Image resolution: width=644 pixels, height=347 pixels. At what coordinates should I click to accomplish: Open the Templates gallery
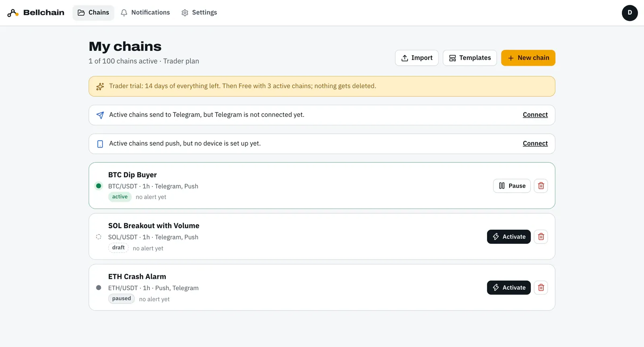[470, 58]
